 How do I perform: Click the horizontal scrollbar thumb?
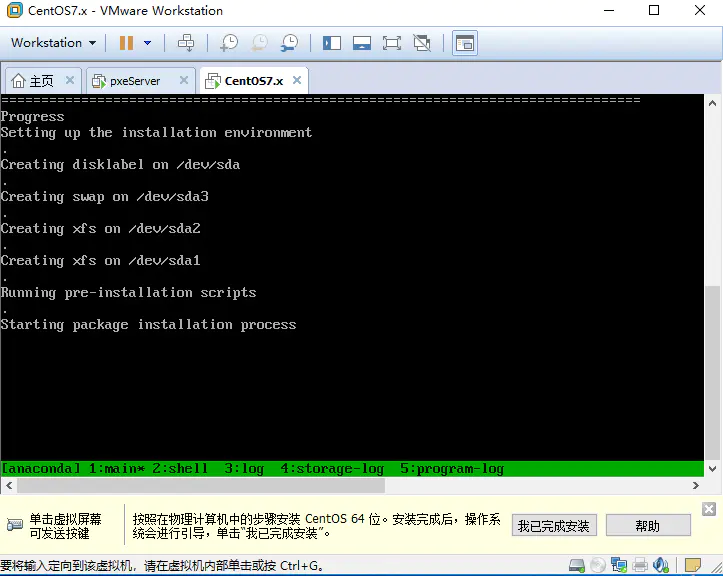tap(201, 485)
